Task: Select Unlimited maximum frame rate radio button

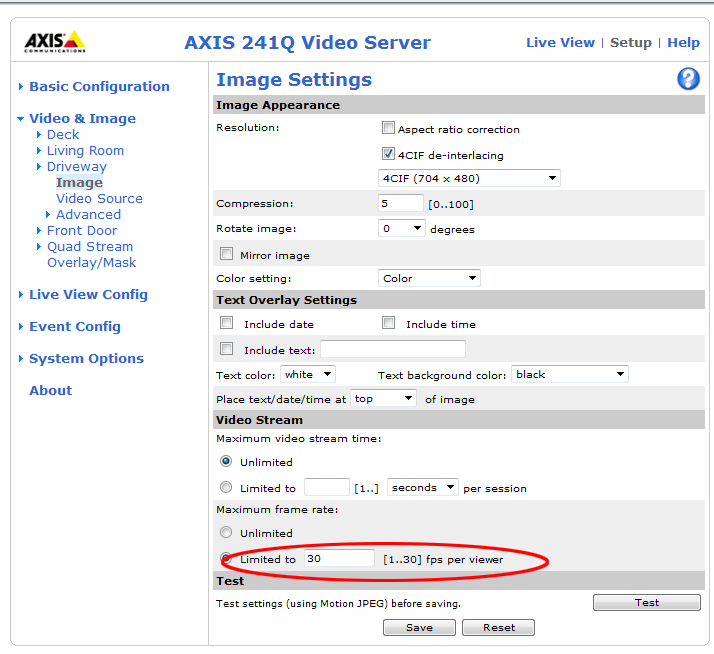Action: point(226,533)
